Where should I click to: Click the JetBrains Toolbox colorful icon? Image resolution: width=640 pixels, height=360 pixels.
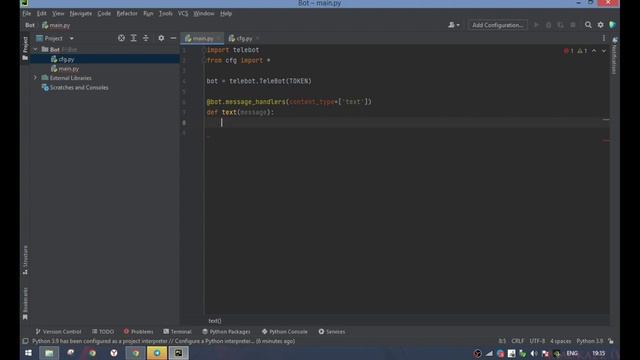click(x=612, y=25)
